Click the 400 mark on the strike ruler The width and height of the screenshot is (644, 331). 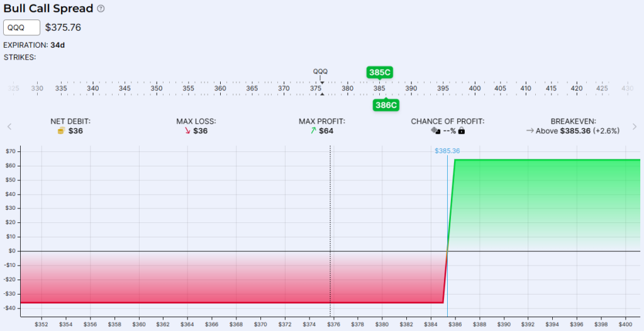tap(475, 89)
